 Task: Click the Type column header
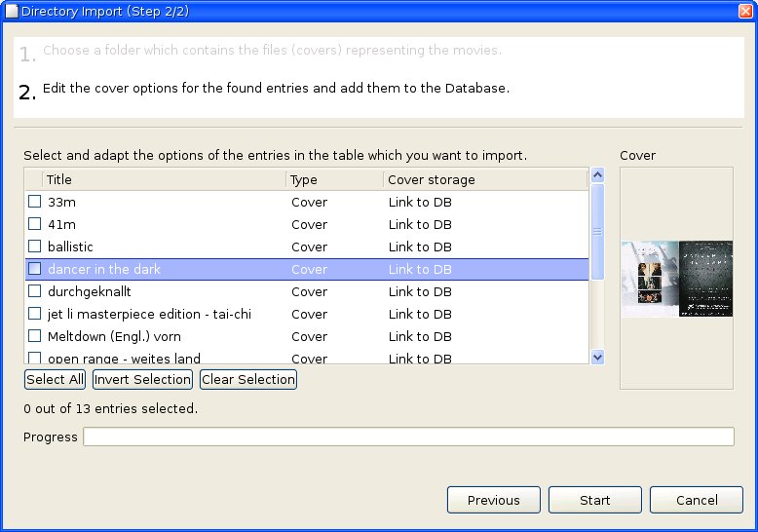coord(334,179)
